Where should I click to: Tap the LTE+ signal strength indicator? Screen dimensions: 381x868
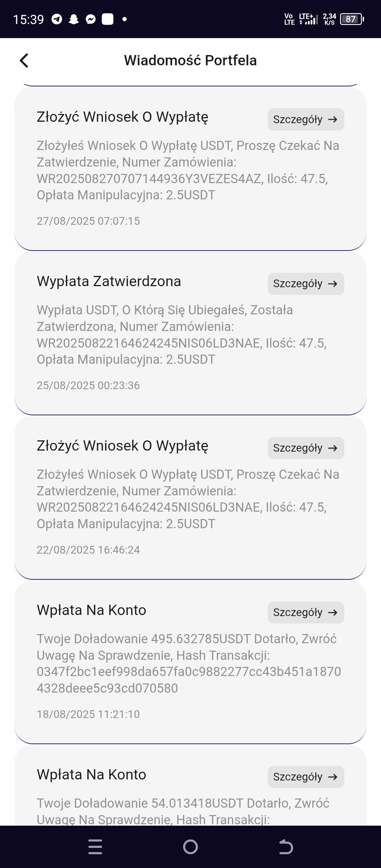(x=308, y=19)
